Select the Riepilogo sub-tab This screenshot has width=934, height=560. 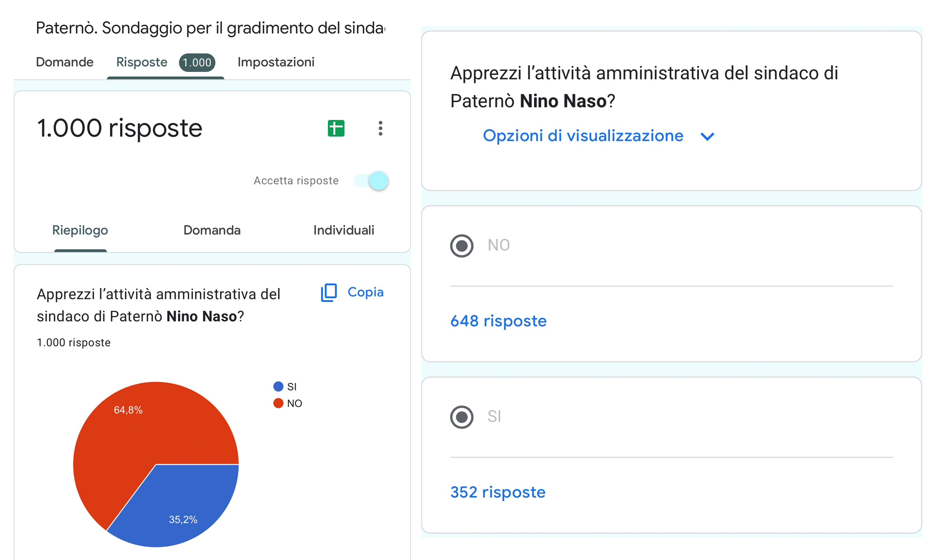pos(80,231)
